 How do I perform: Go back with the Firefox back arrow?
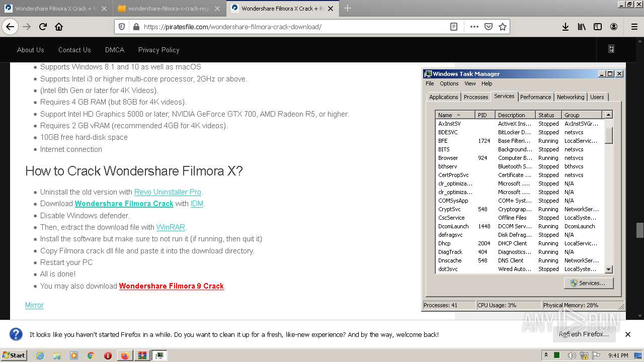pos(10,27)
